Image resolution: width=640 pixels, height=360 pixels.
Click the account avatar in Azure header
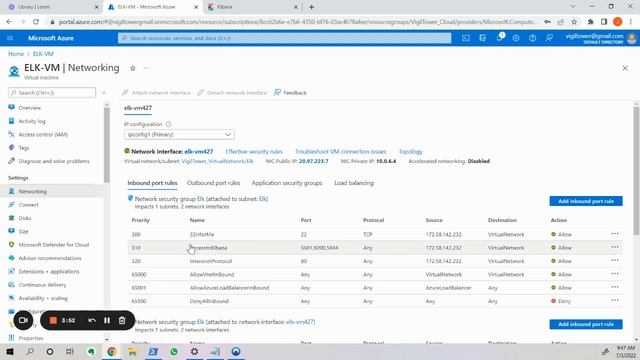click(x=632, y=38)
